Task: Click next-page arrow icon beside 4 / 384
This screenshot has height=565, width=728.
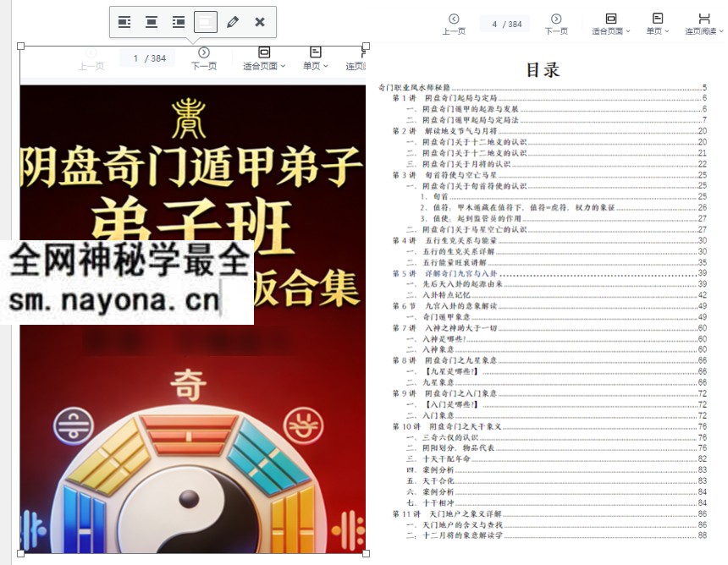Action: [x=556, y=19]
